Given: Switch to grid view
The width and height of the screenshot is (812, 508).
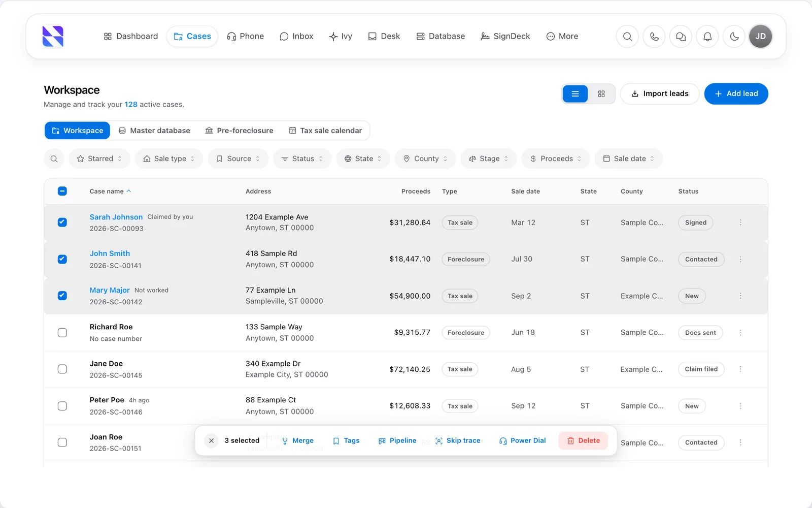Looking at the screenshot, I should [x=601, y=94].
